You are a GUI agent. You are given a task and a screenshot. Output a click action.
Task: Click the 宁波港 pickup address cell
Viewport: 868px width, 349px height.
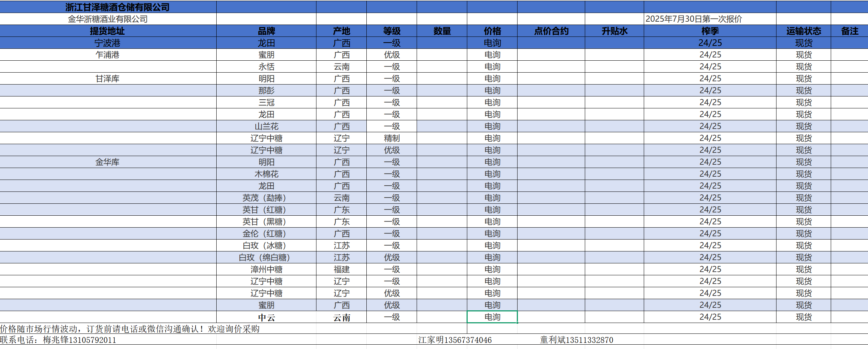click(107, 43)
